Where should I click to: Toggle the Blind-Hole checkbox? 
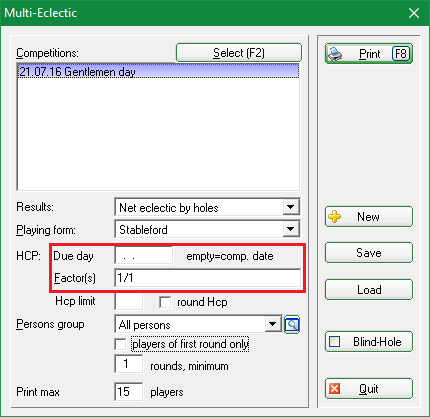[x=334, y=342]
